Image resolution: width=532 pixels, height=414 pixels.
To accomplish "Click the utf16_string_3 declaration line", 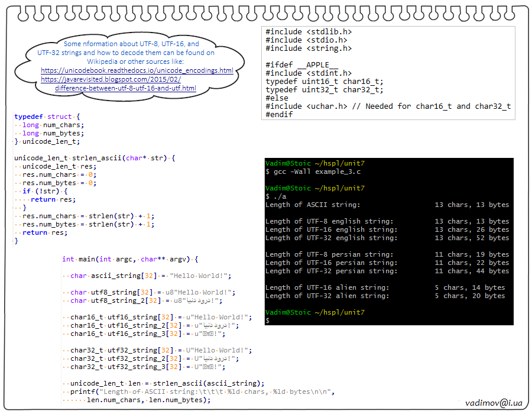I will click(x=148, y=334).
